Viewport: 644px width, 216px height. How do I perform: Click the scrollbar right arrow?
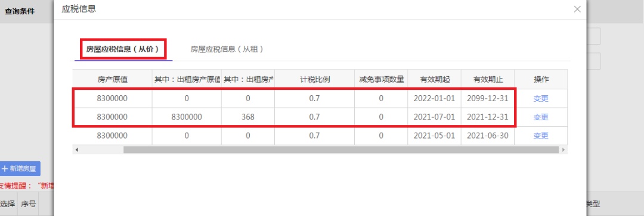(x=563, y=150)
